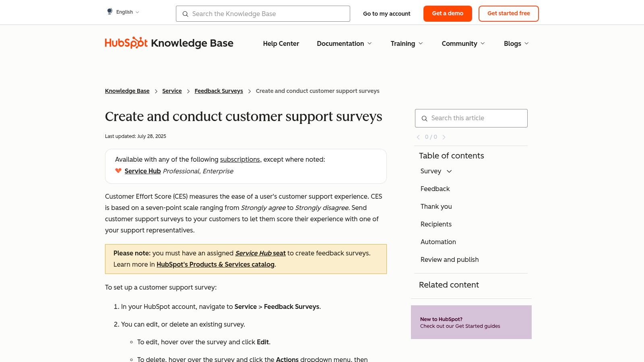Click the previous search result arrow
This screenshot has height=362, width=644.
pyautogui.click(x=418, y=137)
